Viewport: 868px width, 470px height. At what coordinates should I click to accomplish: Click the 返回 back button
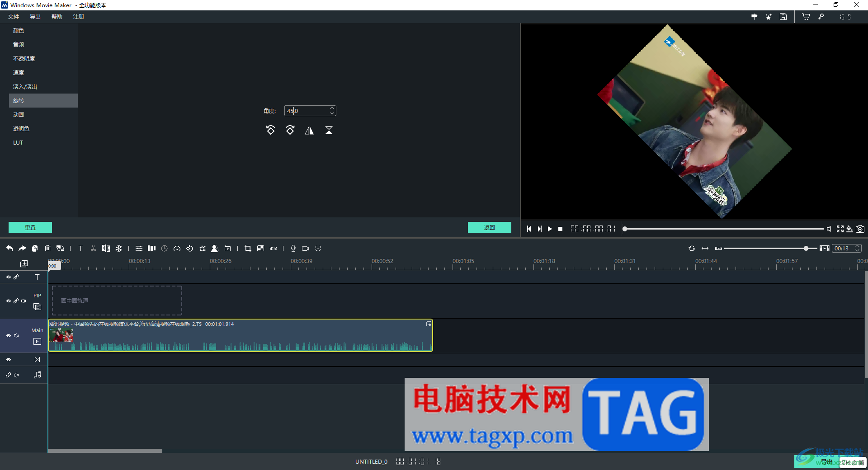pyautogui.click(x=490, y=227)
